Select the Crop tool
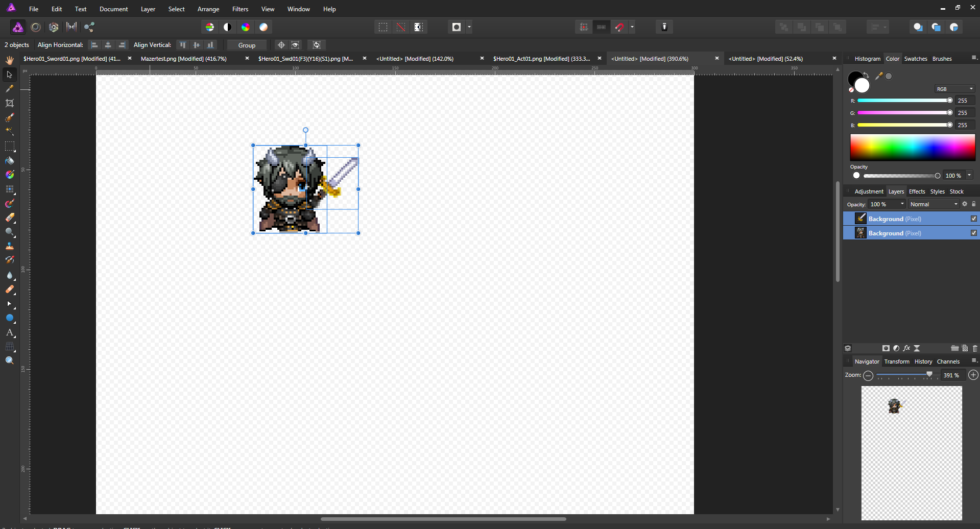Screen dimensions: 980x529 (x=9, y=103)
